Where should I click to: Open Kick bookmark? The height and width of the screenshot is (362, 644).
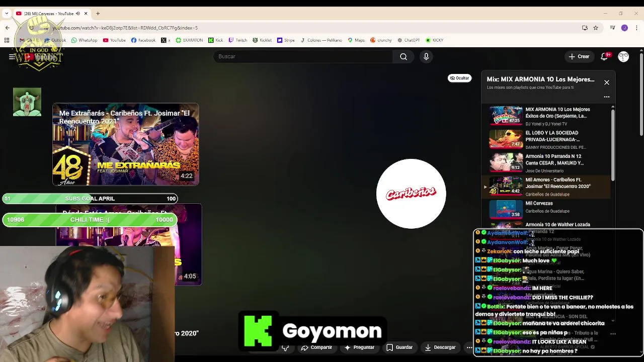(215, 40)
